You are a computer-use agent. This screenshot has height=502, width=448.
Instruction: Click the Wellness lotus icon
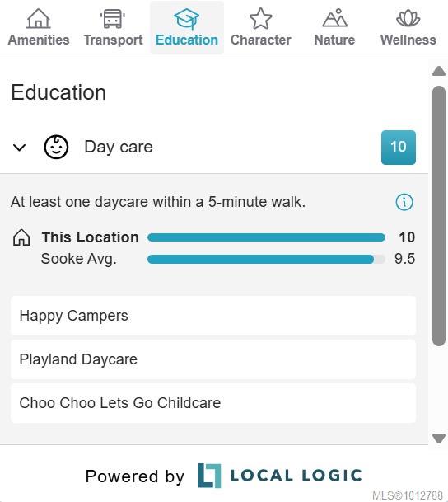pos(408,18)
